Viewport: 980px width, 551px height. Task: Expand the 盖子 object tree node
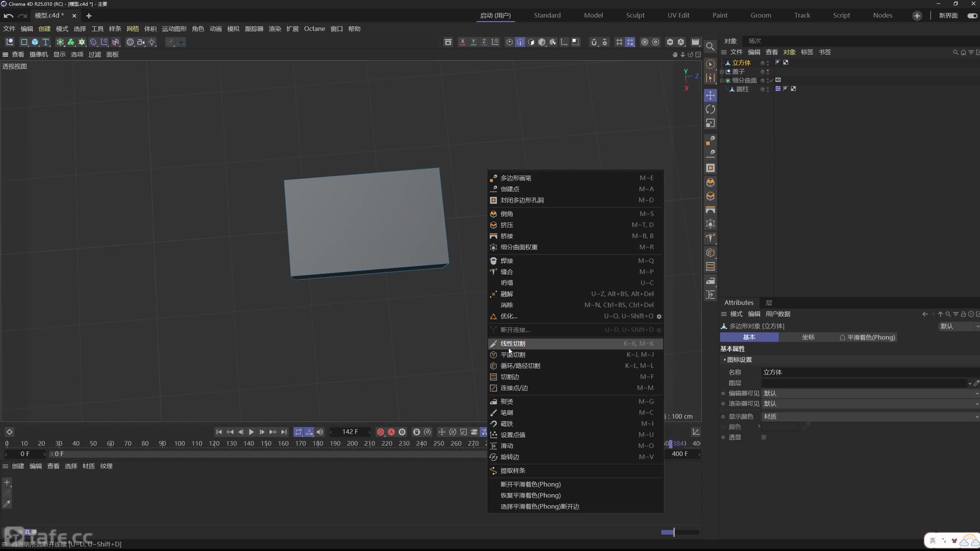722,72
